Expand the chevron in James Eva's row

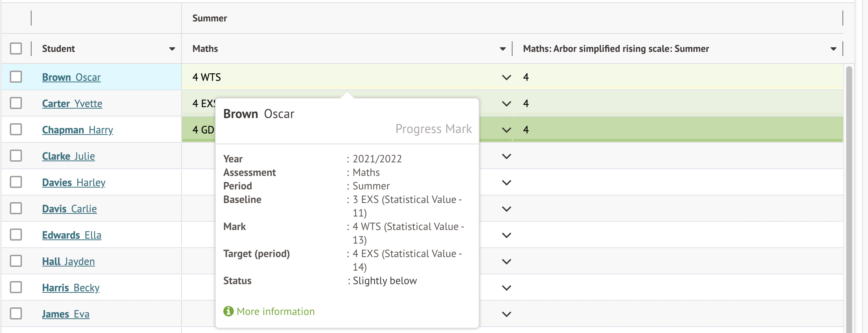tap(506, 314)
